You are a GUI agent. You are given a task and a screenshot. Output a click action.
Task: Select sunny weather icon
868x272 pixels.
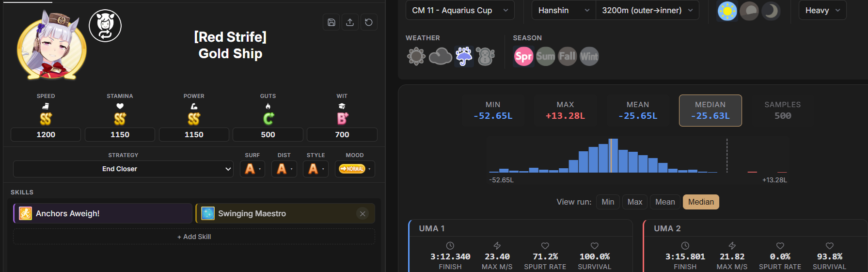(x=416, y=56)
